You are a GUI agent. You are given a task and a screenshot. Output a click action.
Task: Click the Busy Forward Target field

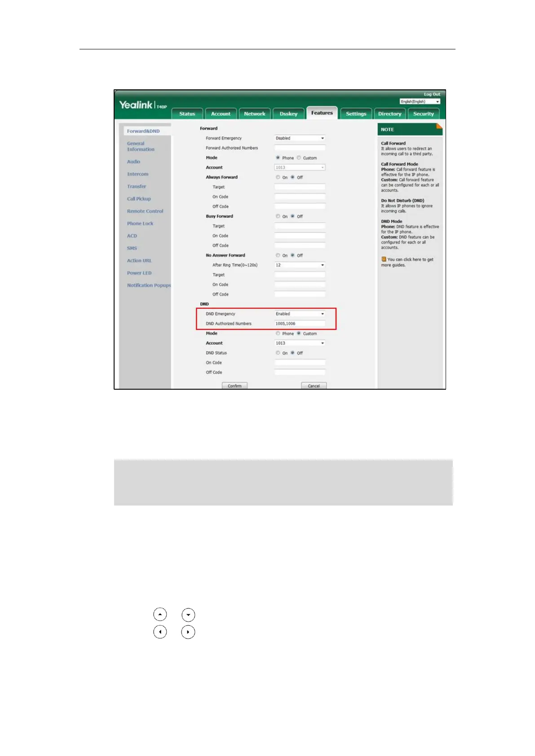pos(300,226)
